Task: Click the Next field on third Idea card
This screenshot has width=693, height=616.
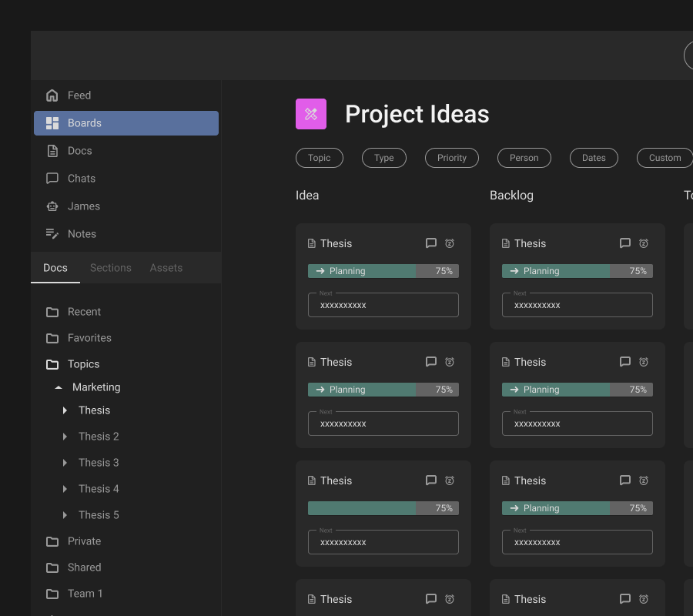Action: pos(383,542)
